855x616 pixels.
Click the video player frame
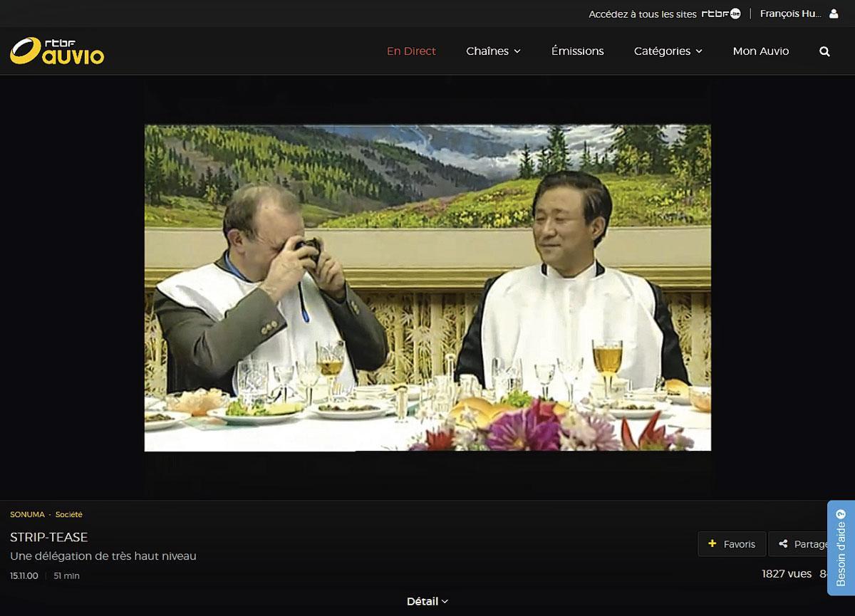click(x=427, y=288)
